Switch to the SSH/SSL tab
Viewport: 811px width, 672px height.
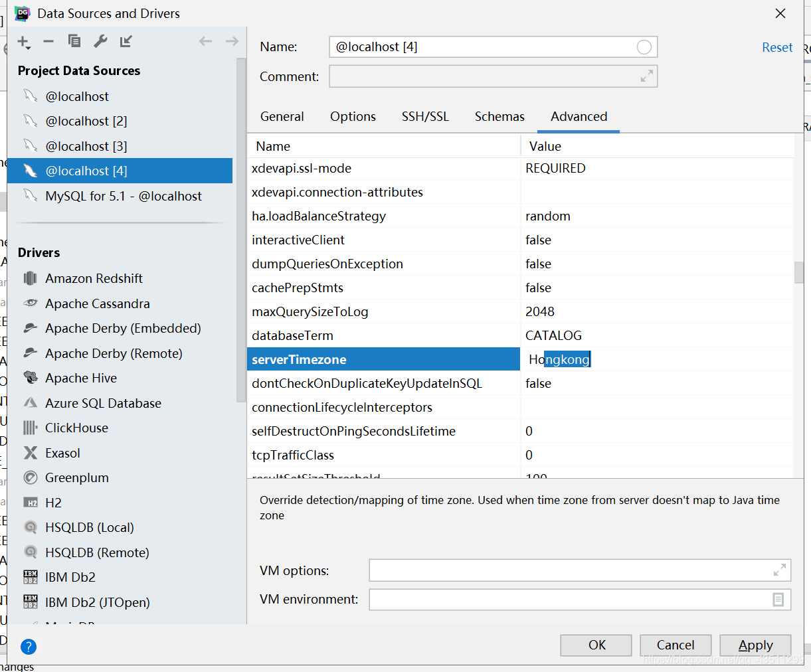click(425, 116)
